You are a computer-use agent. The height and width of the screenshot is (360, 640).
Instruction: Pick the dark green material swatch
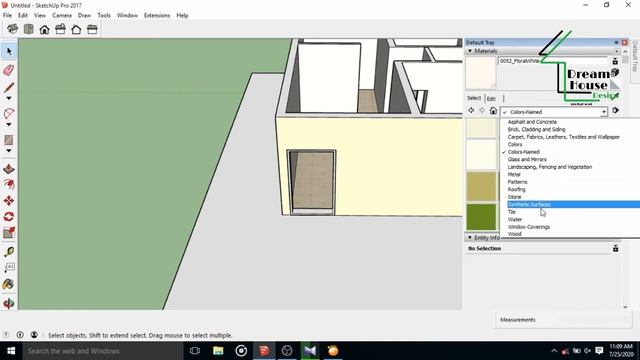coord(481,217)
